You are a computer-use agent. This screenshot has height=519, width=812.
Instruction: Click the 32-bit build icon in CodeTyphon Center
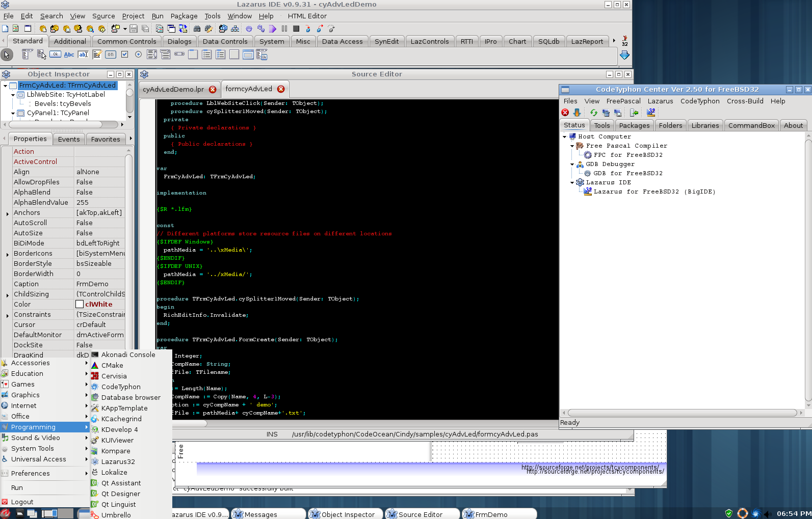[x=651, y=113]
